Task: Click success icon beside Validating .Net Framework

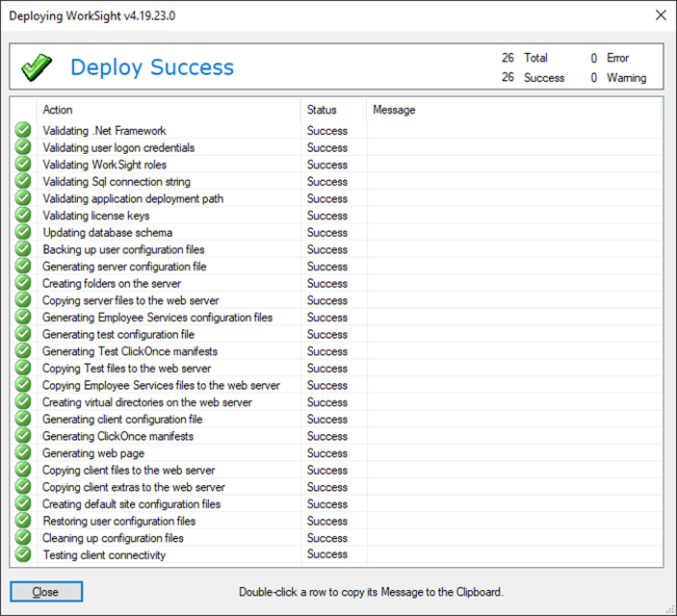Action: (x=23, y=131)
